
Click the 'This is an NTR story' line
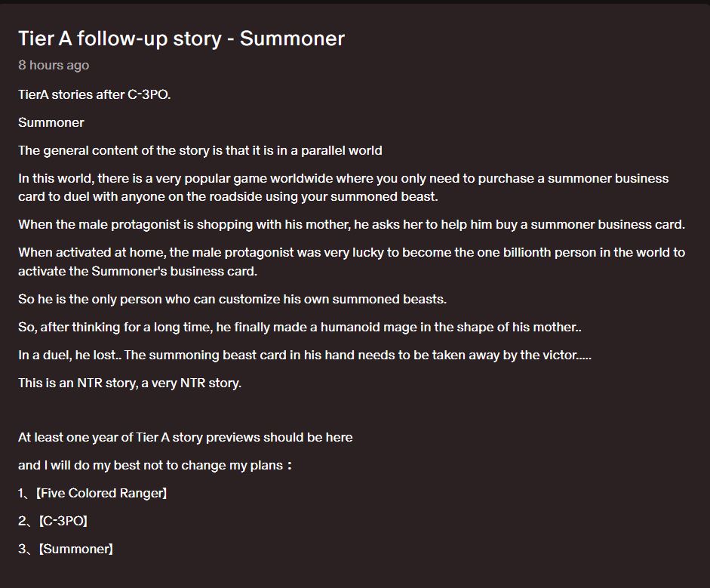pyautogui.click(x=130, y=383)
